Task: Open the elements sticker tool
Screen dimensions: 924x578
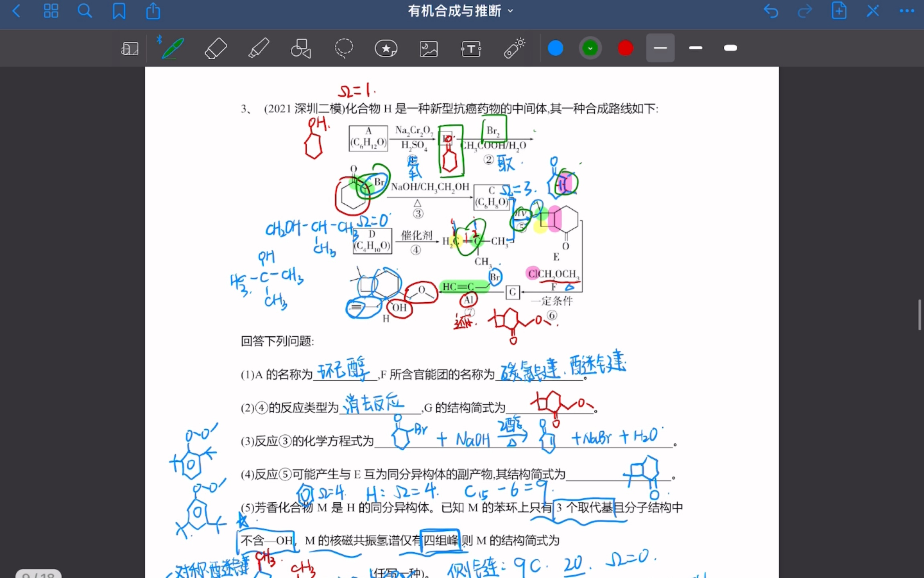Action: point(386,48)
